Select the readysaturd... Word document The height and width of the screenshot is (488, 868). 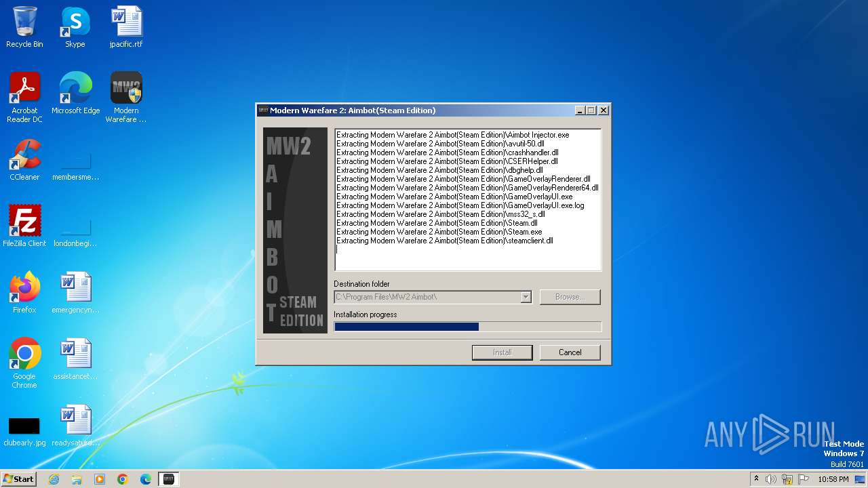[75, 425]
